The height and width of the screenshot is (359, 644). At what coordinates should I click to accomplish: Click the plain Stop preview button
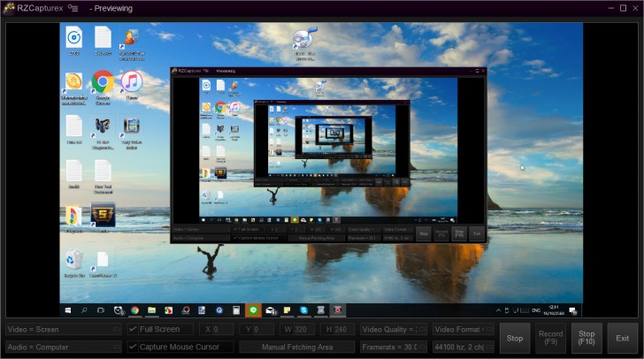click(x=515, y=338)
